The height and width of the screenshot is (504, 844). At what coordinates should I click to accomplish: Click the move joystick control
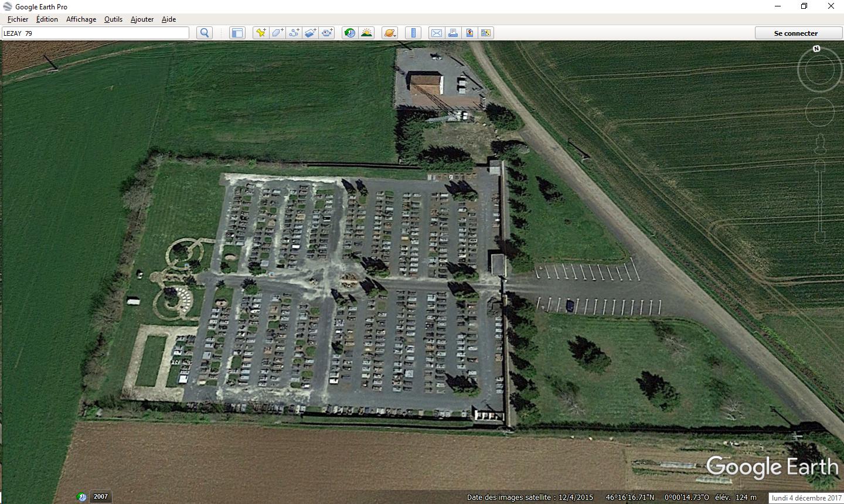pyautogui.click(x=819, y=112)
